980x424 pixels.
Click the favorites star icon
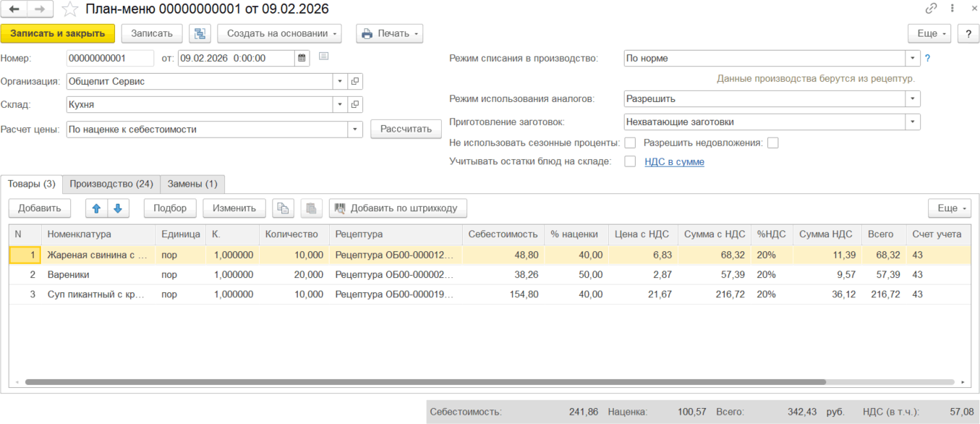[70, 9]
